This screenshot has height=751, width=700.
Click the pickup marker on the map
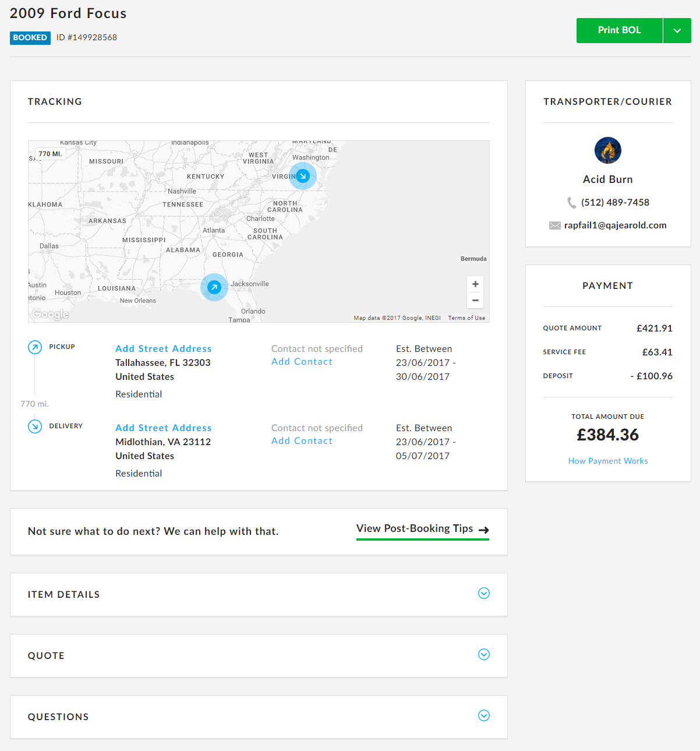pos(214,287)
